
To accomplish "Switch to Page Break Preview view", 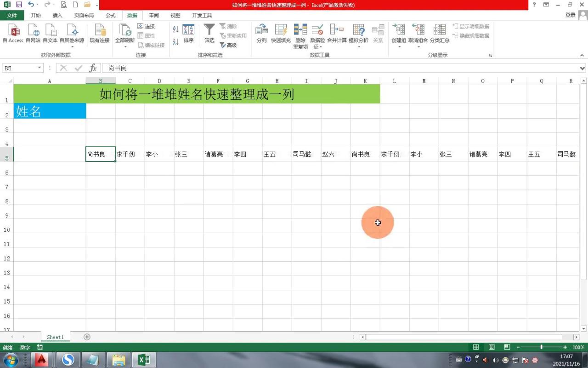I will [x=507, y=347].
